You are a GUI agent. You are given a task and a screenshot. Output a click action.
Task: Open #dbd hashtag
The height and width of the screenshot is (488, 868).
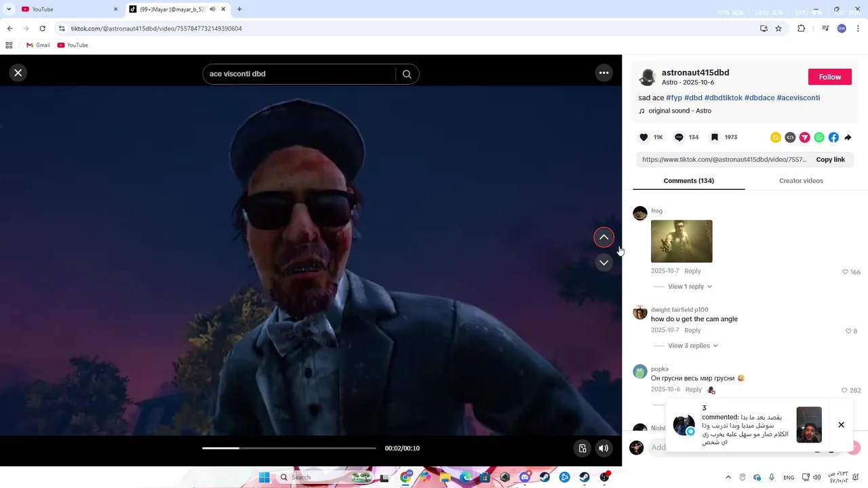(693, 98)
